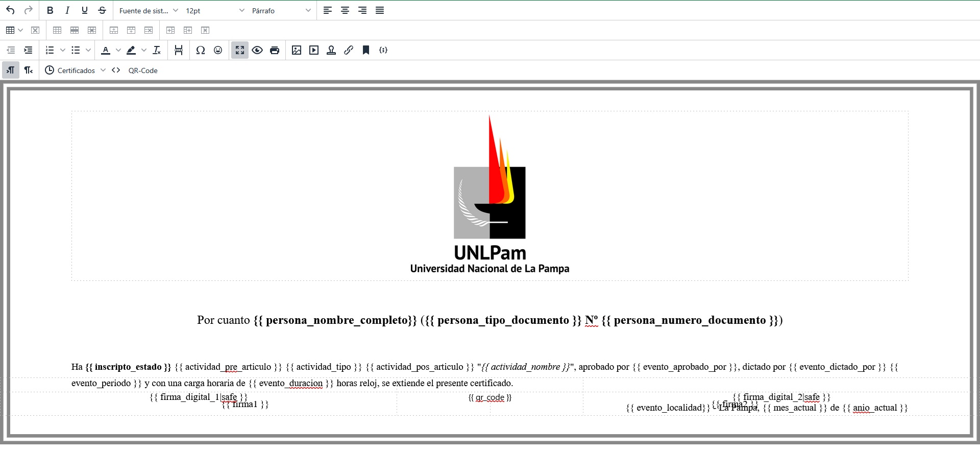
Task: Insert table column after
Action: pos(188,30)
